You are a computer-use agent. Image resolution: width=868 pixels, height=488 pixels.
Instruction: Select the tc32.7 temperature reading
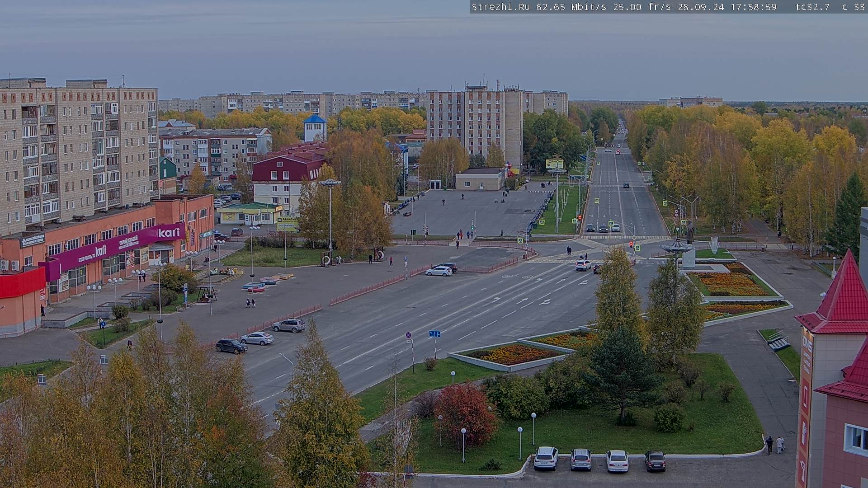coord(812,7)
